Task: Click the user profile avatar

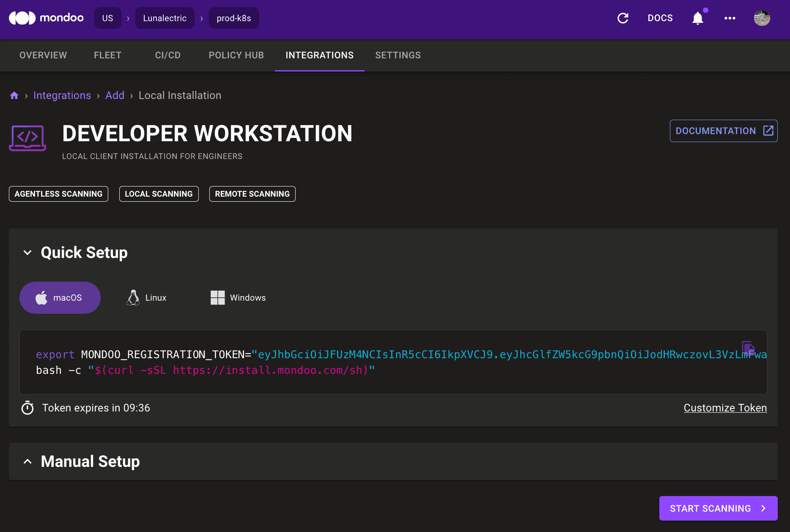Action: coord(762,18)
